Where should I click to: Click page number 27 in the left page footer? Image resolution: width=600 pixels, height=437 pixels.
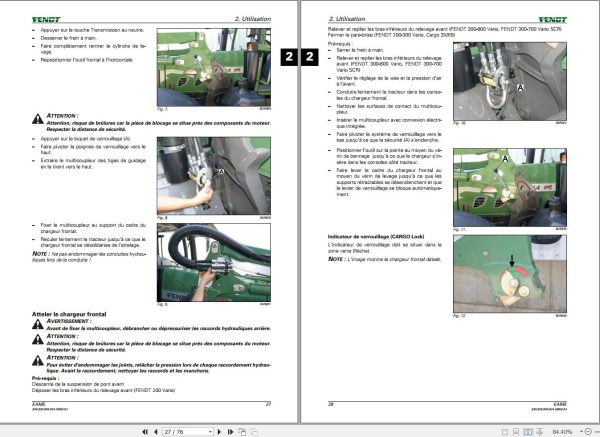268,404
